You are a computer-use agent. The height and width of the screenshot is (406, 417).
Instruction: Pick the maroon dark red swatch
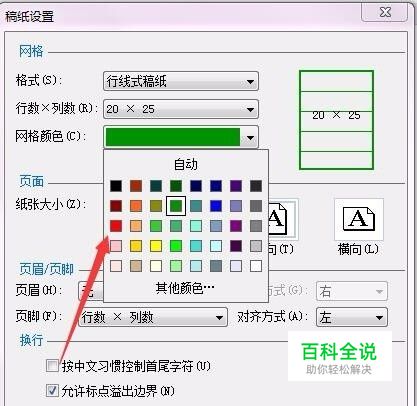[116, 206]
